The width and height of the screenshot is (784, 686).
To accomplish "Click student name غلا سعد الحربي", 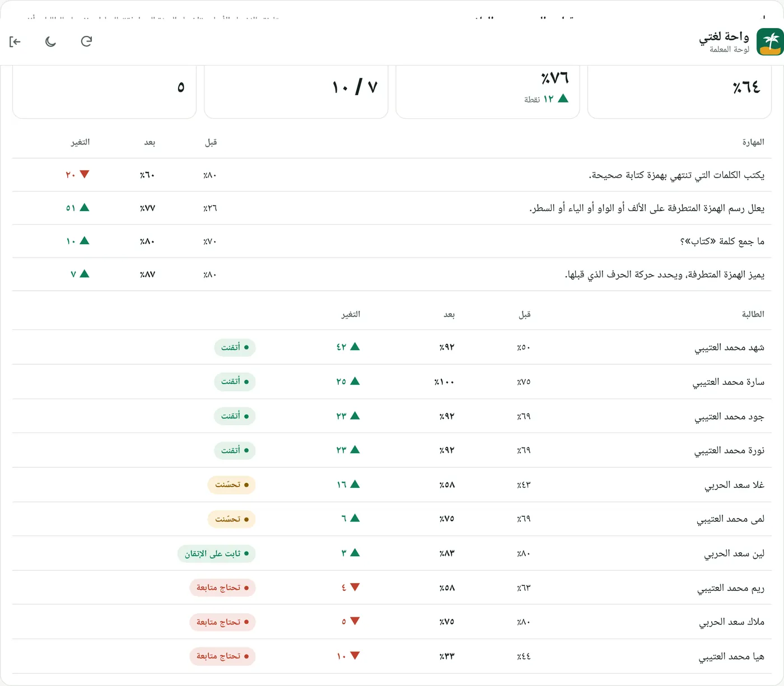I will pos(734,485).
